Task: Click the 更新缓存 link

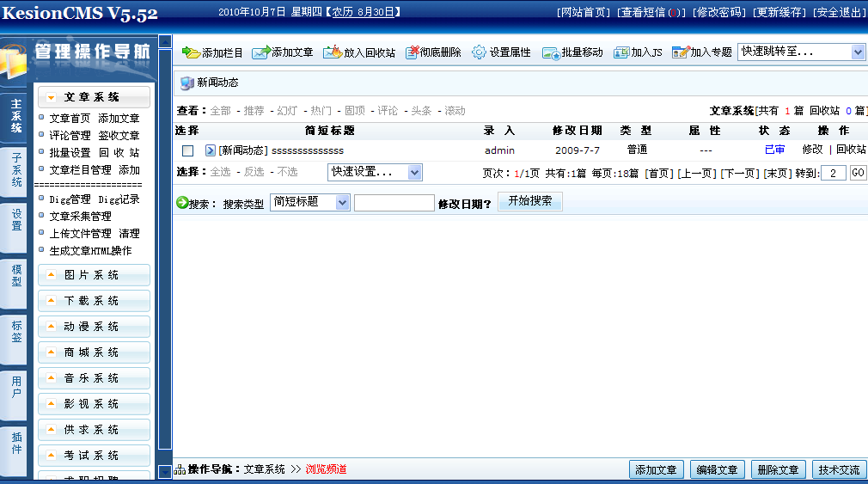Action: [779, 12]
